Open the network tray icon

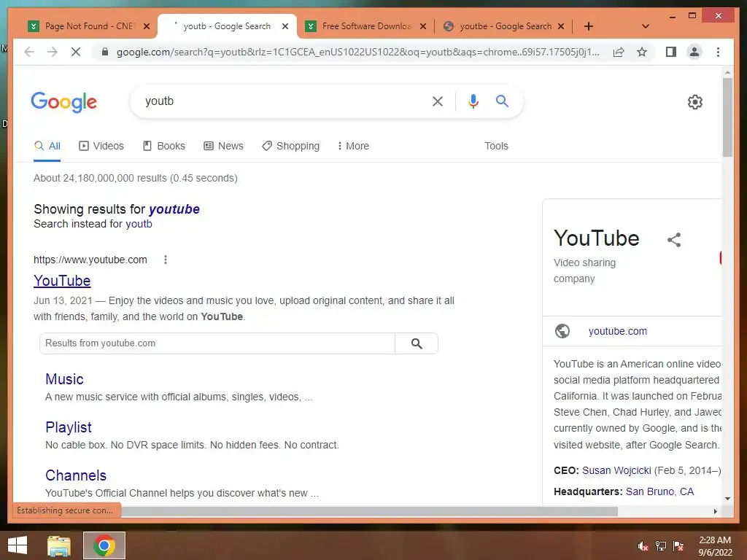tap(660, 546)
